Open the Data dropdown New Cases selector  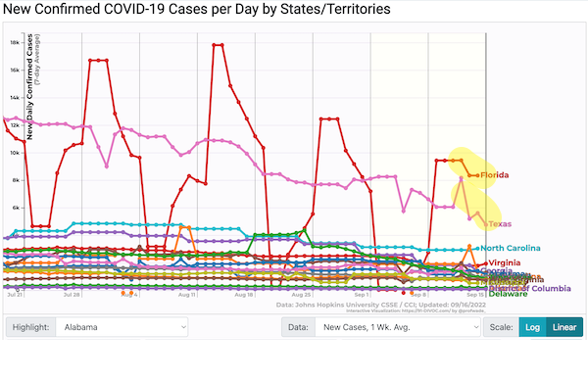click(398, 327)
